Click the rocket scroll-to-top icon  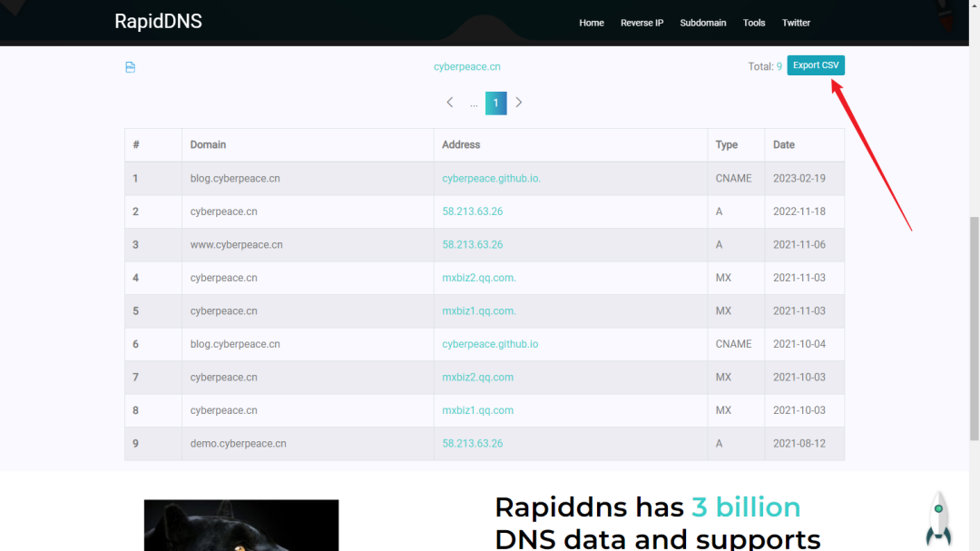(x=938, y=518)
